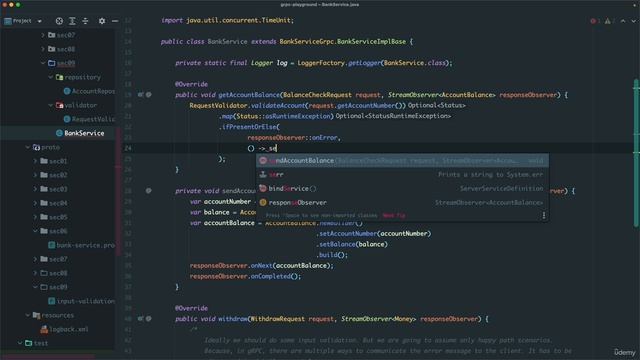Select the test folder row
The height and width of the screenshot is (360, 640).
coord(36,343)
